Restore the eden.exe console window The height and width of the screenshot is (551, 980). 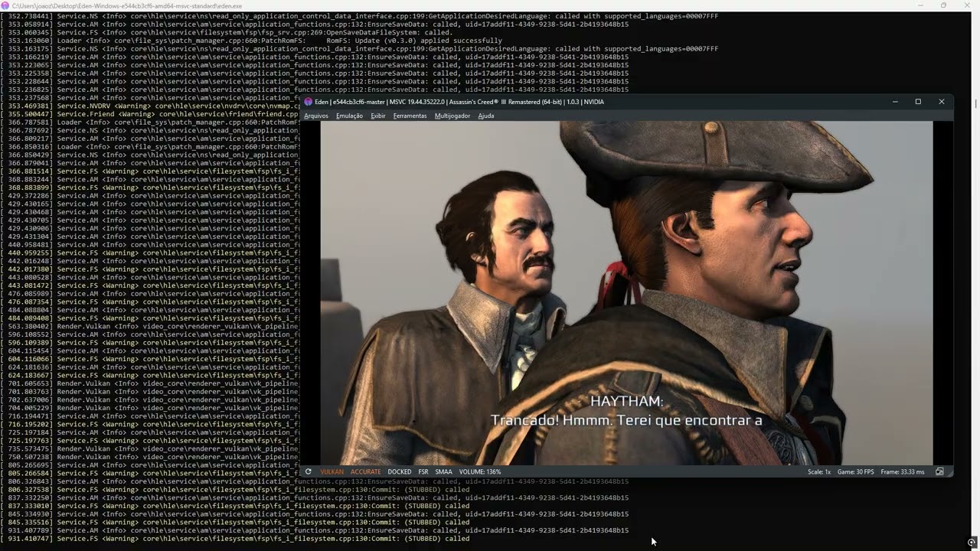coord(943,5)
